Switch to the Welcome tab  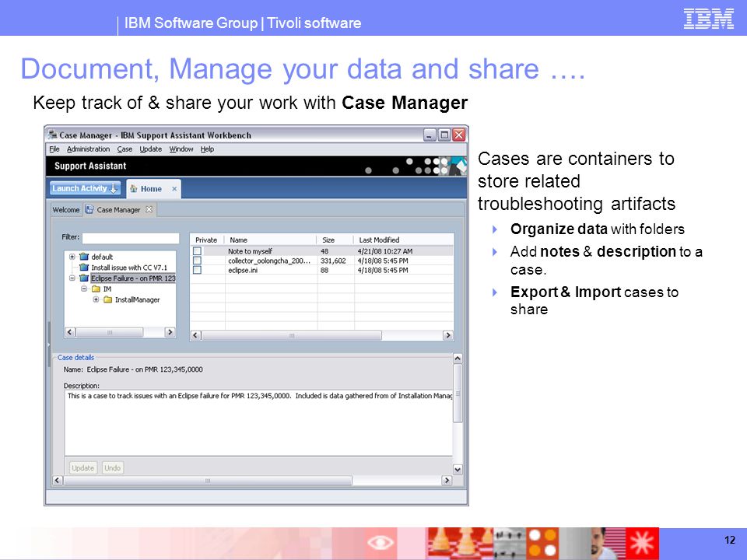coord(65,209)
